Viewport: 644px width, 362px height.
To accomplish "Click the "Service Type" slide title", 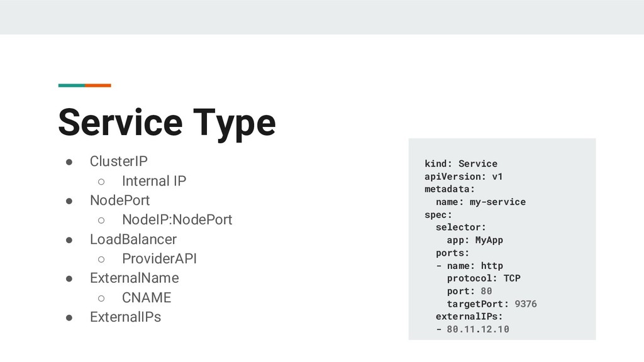I will tap(167, 123).
